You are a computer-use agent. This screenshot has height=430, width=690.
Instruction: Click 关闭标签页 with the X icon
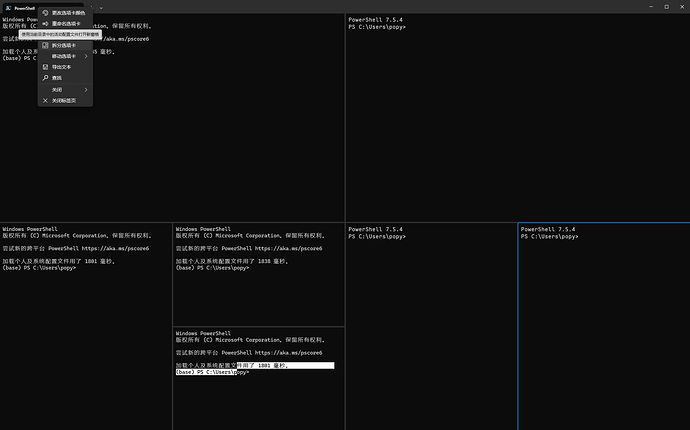tap(65, 101)
